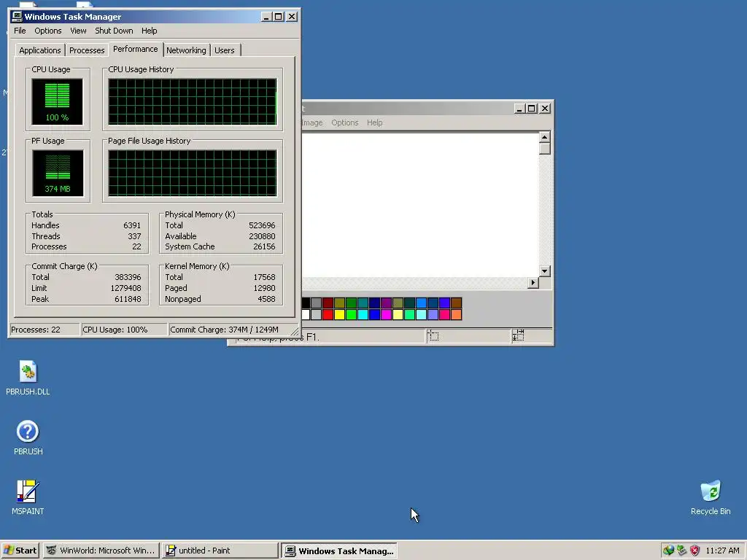Click the Available memory value 230880
Image resolution: width=747 pixels, height=560 pixels.
(262, 236)
